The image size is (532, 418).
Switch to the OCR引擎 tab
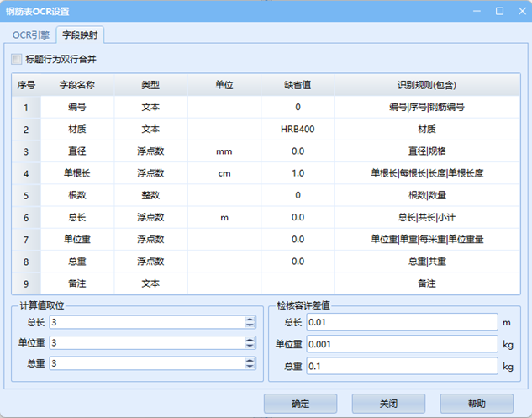coord(31,35)
